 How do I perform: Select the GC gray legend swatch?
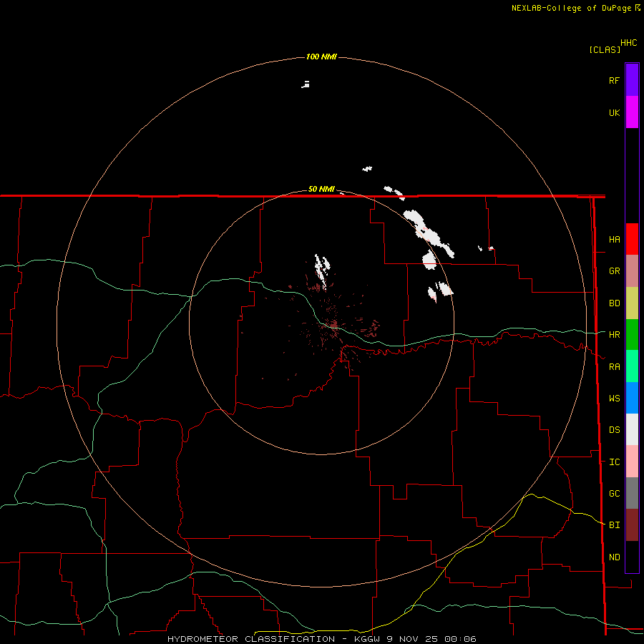(x=632, y=493)
